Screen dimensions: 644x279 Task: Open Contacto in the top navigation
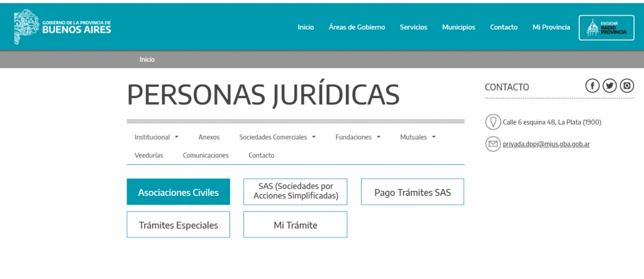(504, 27)
